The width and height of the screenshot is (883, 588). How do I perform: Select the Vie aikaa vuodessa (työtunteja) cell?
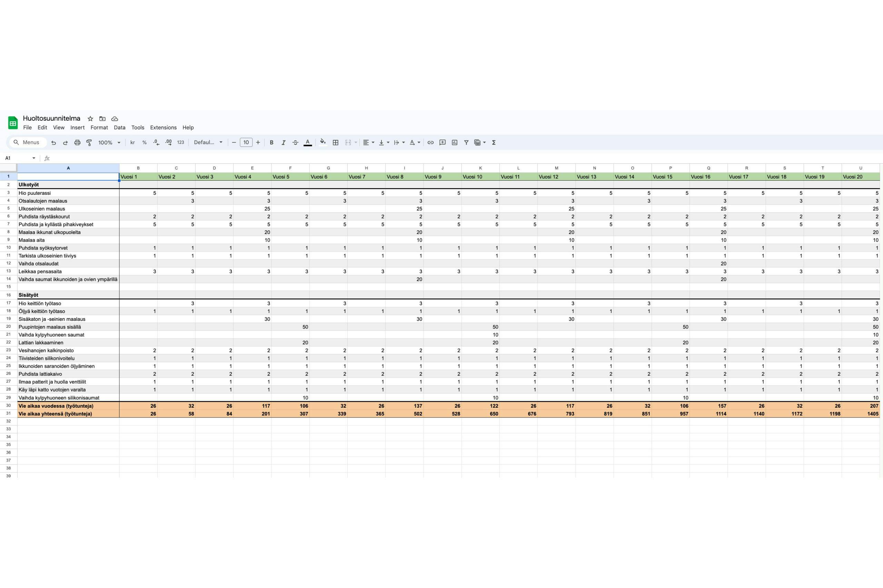click(x=68, y=406)
